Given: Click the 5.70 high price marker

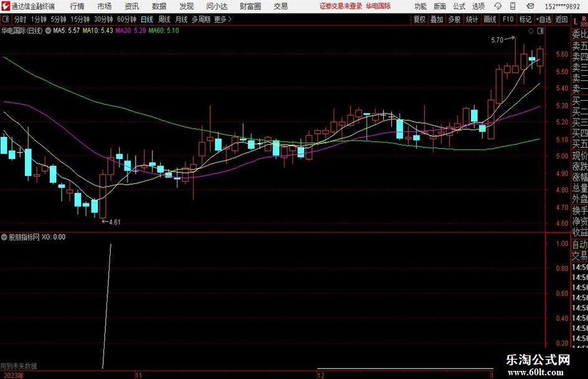Looking at the screenshot, I should pyautogui.click(x=497, y=40).
